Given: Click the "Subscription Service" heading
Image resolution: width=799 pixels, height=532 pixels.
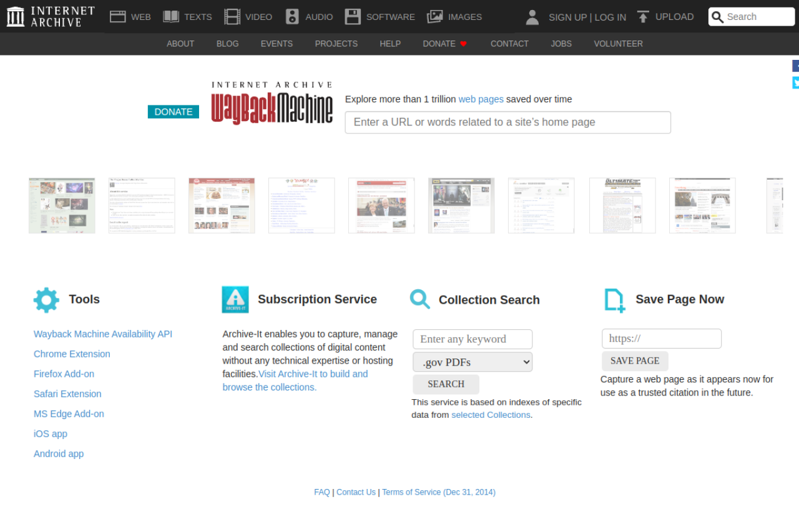Looking at the screenshot, I should pos(317,299).
